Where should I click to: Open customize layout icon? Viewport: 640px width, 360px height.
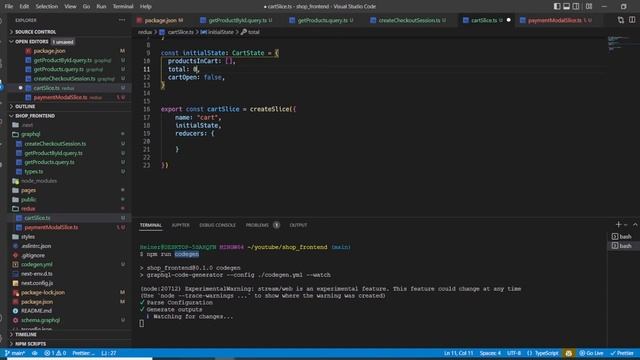tap(589, 7)
